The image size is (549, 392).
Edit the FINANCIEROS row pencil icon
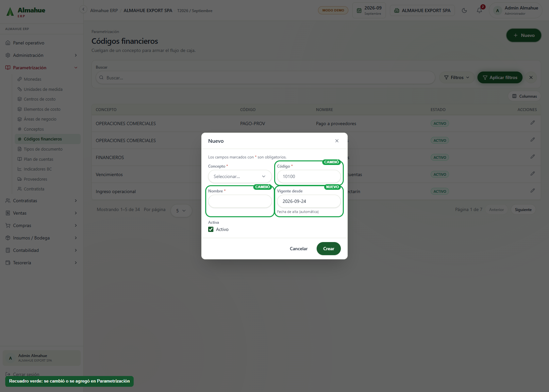[x=533, y=156]
